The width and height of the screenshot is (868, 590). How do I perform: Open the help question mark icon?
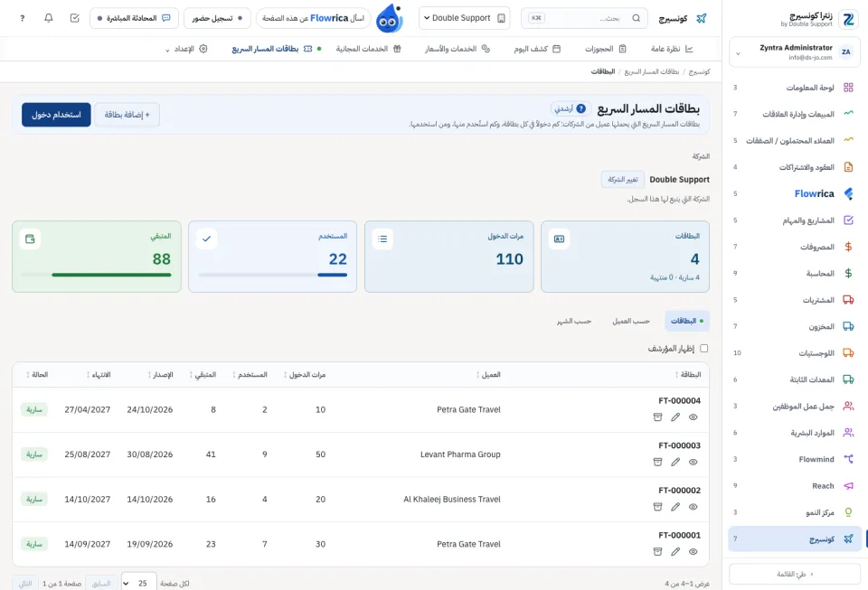click(22, 18)
